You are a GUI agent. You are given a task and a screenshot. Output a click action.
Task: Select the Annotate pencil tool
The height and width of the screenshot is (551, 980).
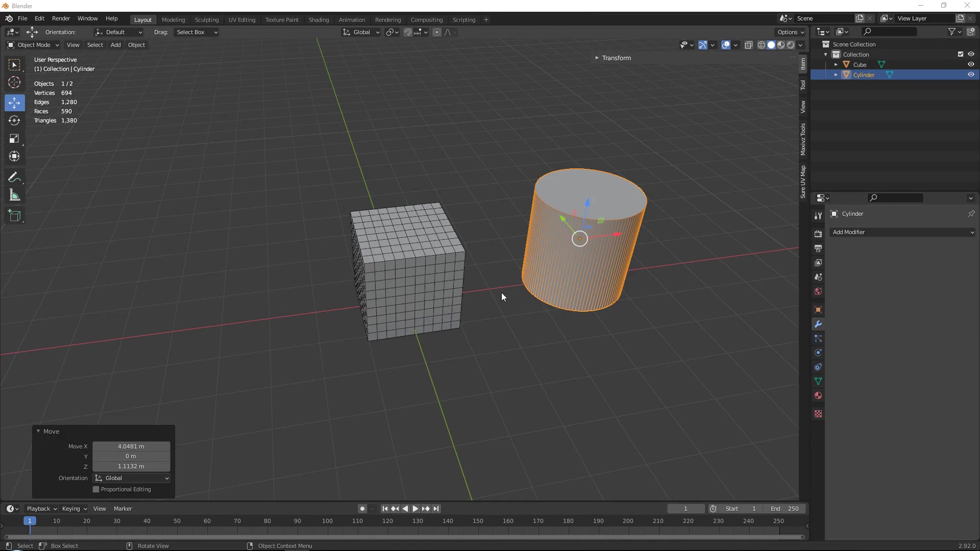(14, 178)
